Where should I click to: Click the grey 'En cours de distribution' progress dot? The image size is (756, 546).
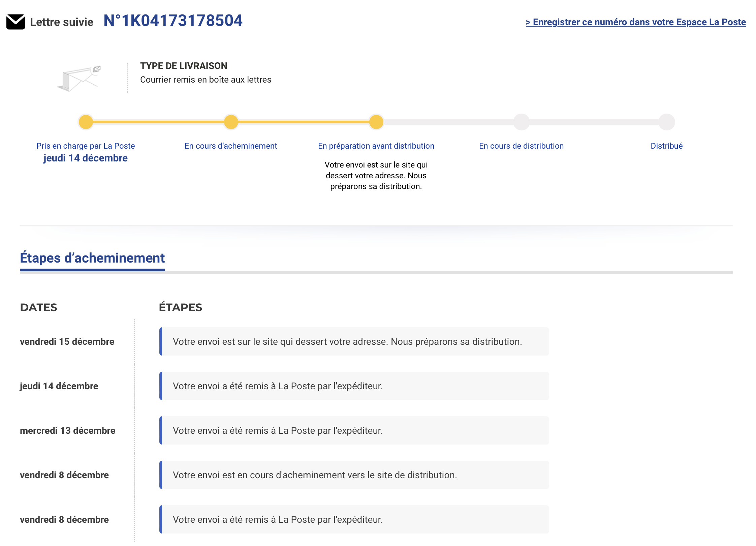click(521, 122)
